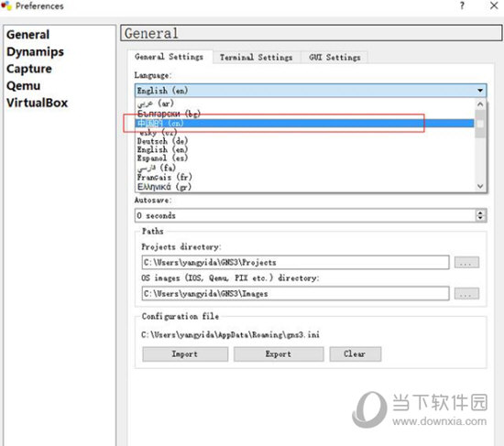Open the VirtualBox preferences section
The image size is (504, 446).
pyautogui.click(x=37, y=103)
